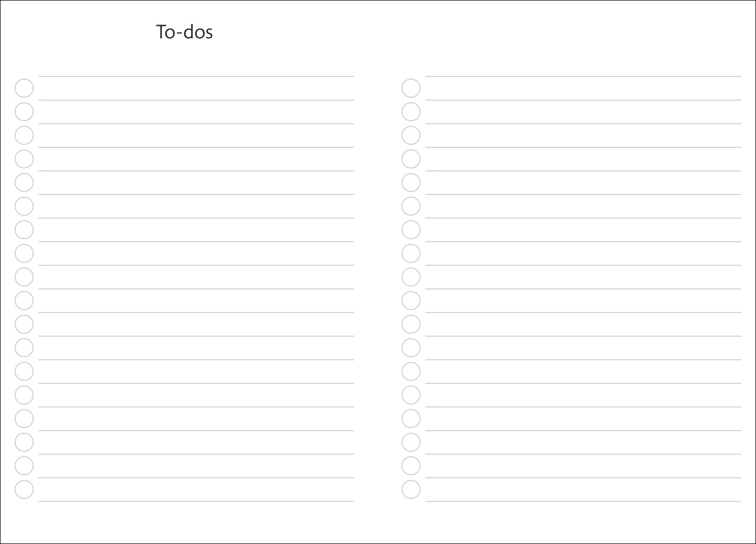Mark the fourth circle in left column
Screen dimensions: 756x544
(24, 159)
